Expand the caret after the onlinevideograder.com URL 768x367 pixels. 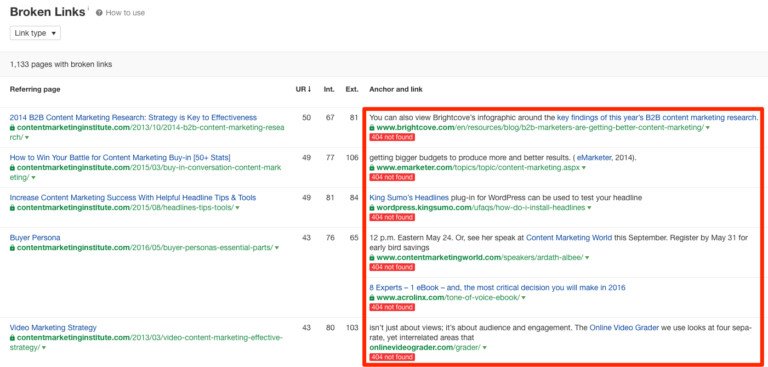coord(485,348)
